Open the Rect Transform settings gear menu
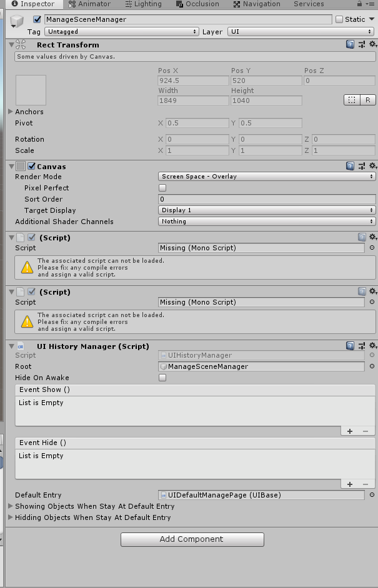Screen dimensions: 378x588 [372, 44]
